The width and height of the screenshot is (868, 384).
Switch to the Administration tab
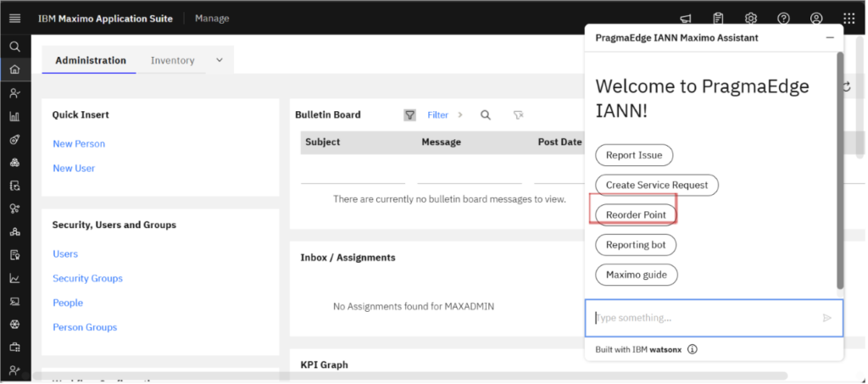90,60
